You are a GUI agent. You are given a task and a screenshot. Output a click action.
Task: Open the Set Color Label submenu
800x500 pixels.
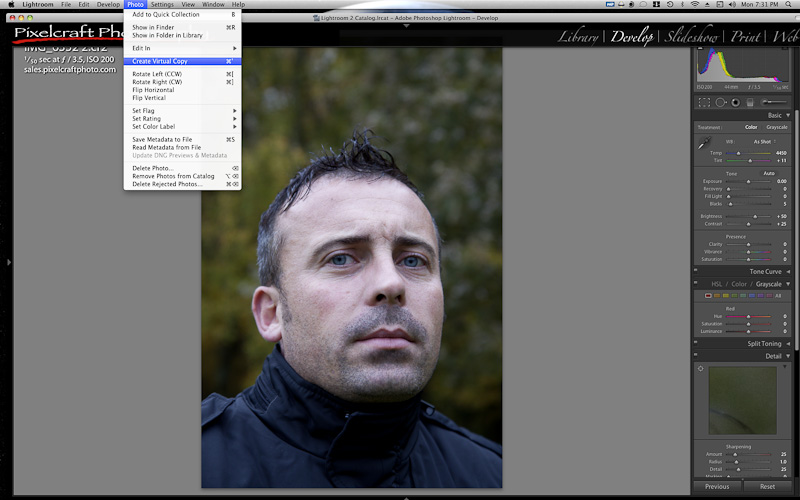click(183, 127)
